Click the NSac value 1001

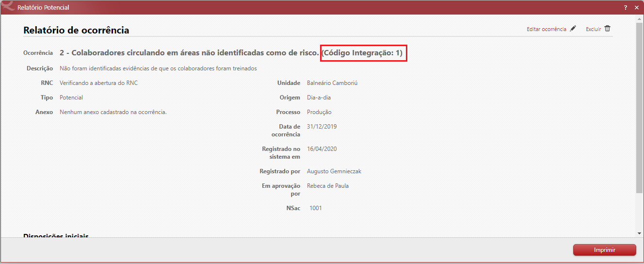coord(316,208)
